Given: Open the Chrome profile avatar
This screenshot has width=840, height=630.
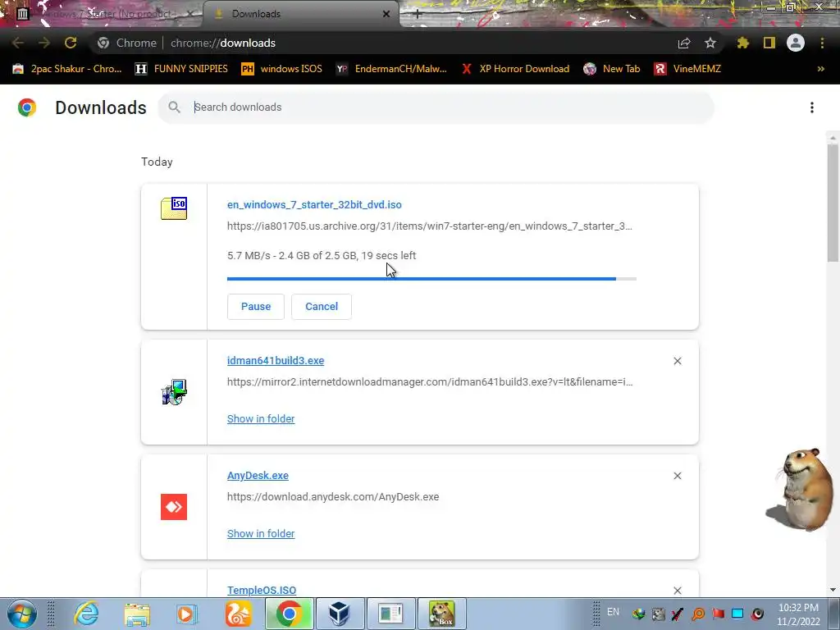Looking at the screenshot, I should [796, 43].
